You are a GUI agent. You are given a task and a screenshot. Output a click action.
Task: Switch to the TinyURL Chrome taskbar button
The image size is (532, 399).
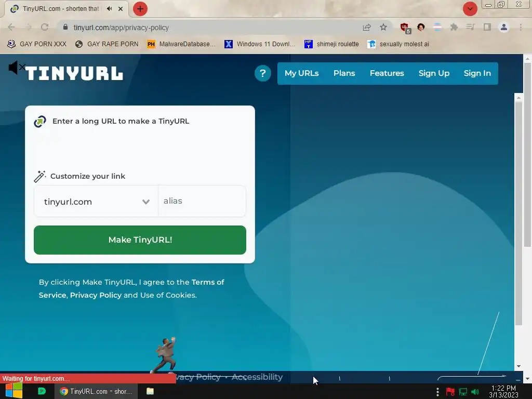pos(96,391)
